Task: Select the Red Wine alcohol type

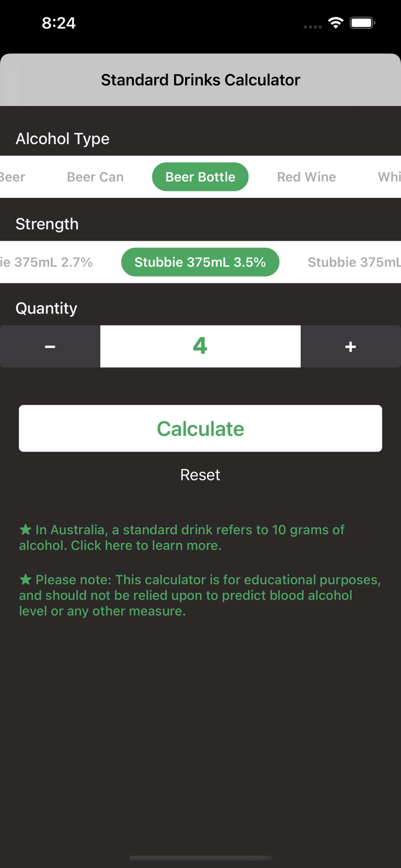Action: coord(306,177)
